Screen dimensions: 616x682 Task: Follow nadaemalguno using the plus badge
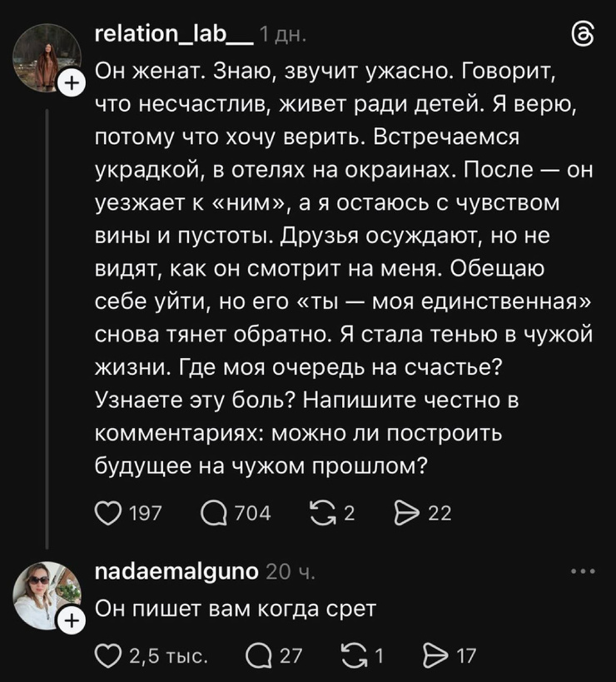click(x=72, y=620)
